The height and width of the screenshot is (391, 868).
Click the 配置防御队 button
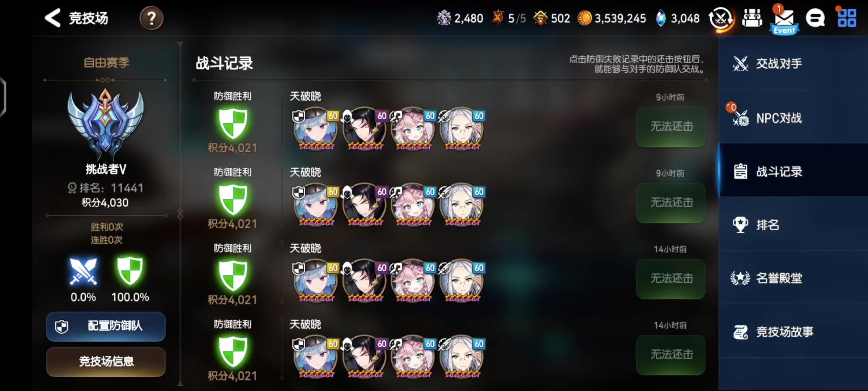(106, 326)
